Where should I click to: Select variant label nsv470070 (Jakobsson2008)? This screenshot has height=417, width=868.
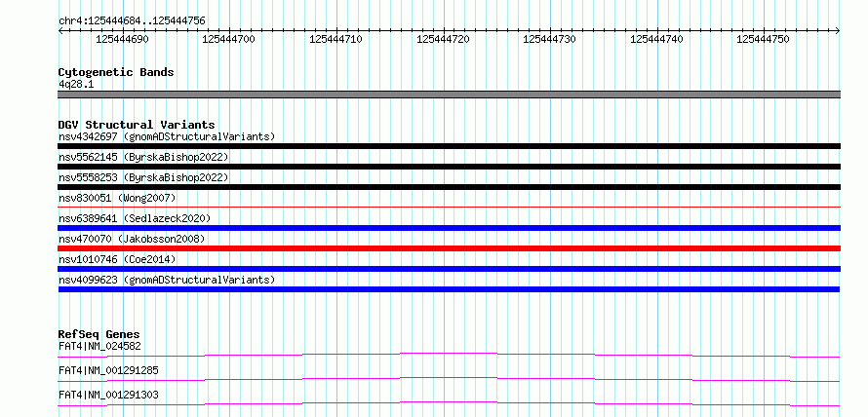[132, 239]
